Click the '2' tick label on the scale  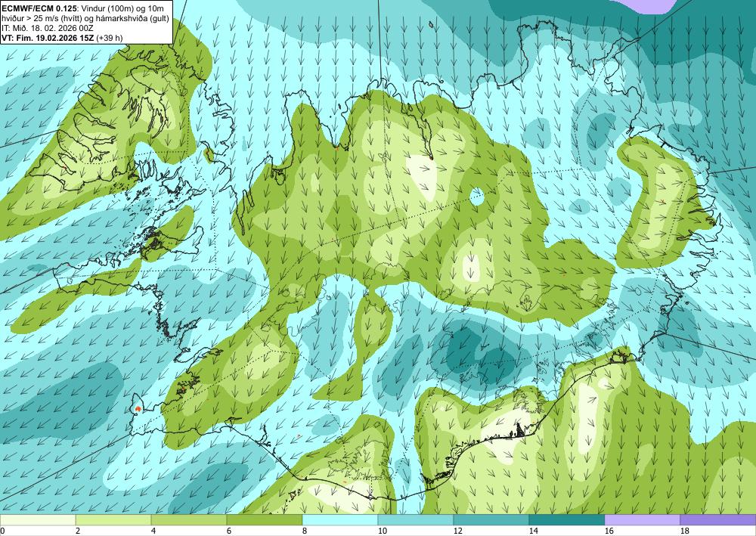pyautogui.click(x=78, y=531)
